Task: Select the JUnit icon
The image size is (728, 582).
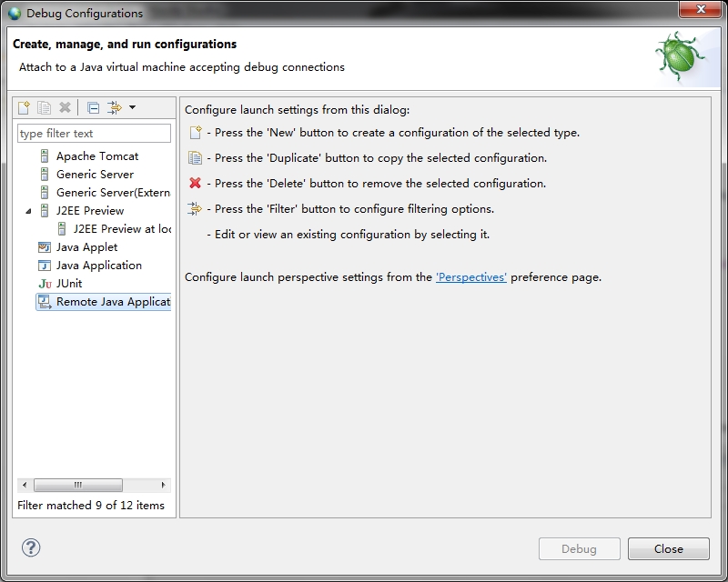Action: pos(45,284)
